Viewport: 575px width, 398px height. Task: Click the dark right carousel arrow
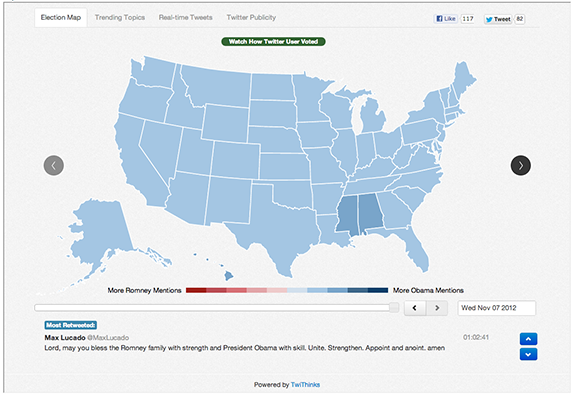coord(520,165)
